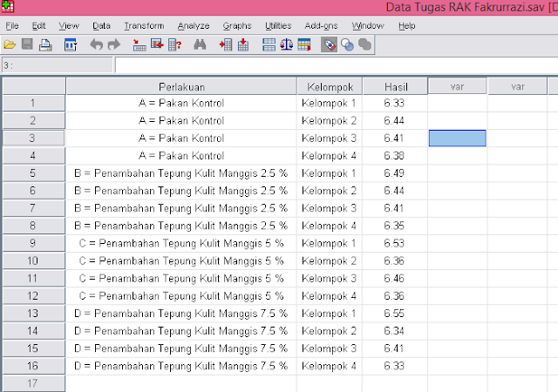This screenshot has width=558, height=392.
Task: Select the second empty var column header
Action: 517,87
